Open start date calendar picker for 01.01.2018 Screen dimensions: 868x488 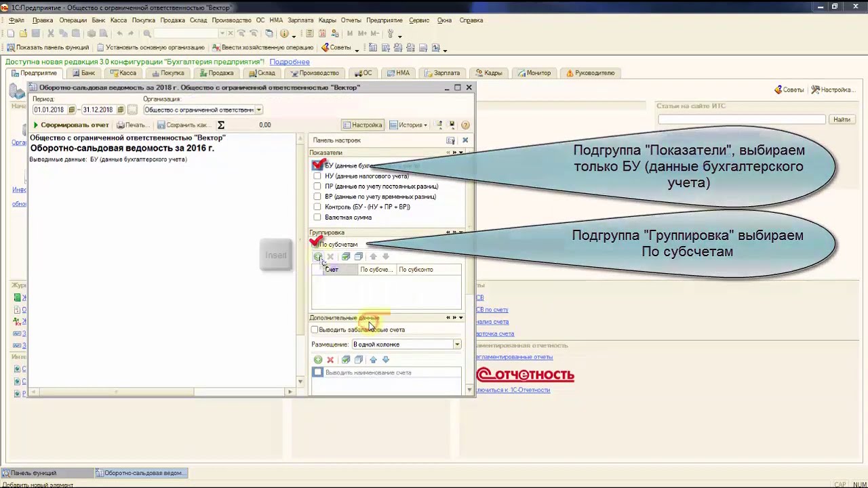coord(71,110)
